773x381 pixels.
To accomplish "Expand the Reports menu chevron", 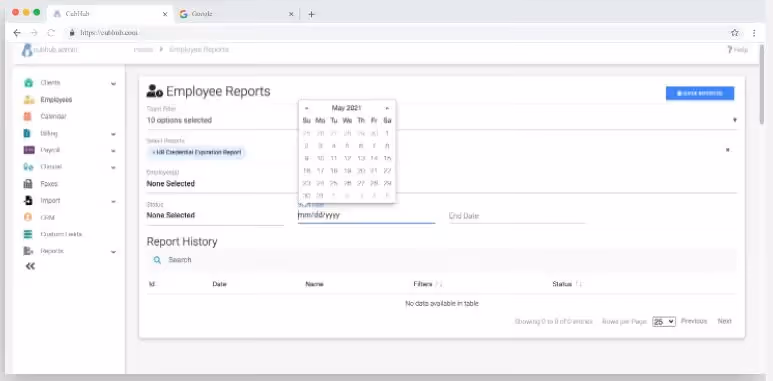I will click(x=113, y=252).
